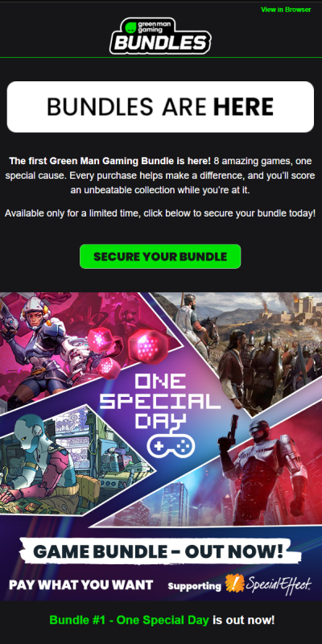The image size is (322, 644).
Task: Click the SpecialEffect charity logo
Action: coord(269,583)
